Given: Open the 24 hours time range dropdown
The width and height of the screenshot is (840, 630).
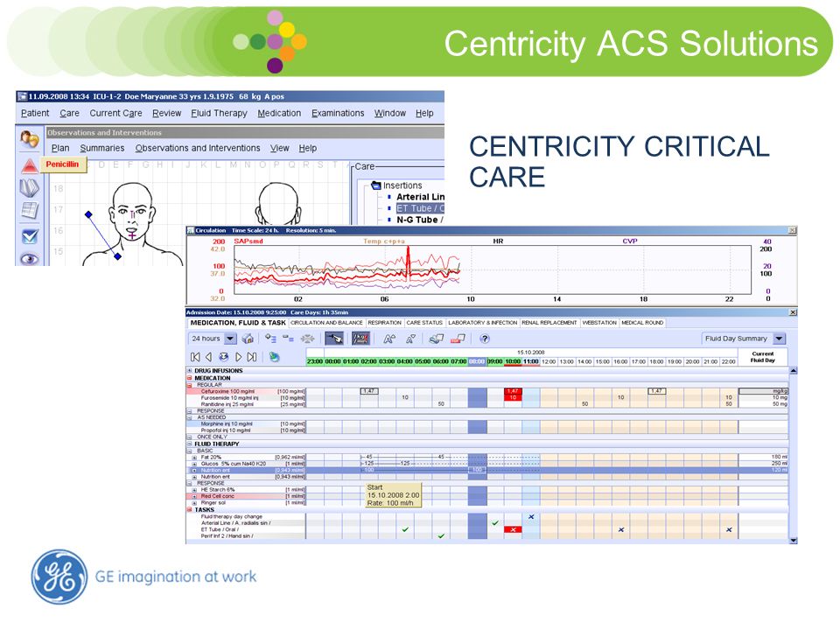Looking at the screenshot, I should point(230,339).
